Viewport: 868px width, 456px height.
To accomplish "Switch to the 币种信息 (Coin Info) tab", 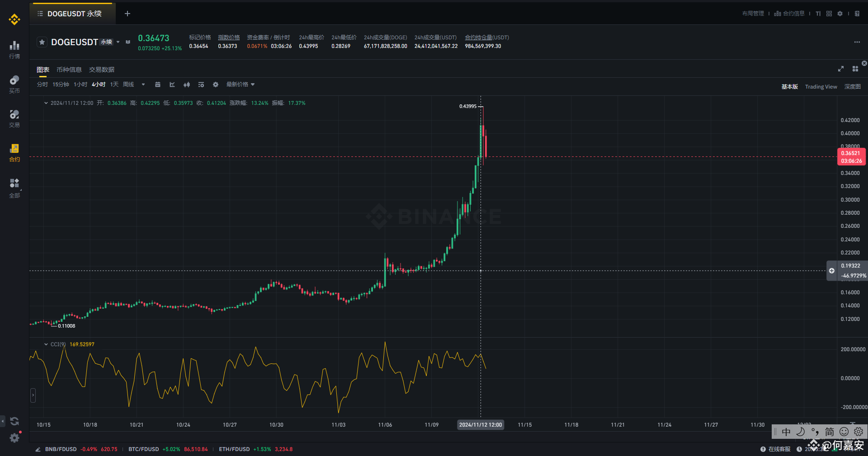I will point(69,70).
